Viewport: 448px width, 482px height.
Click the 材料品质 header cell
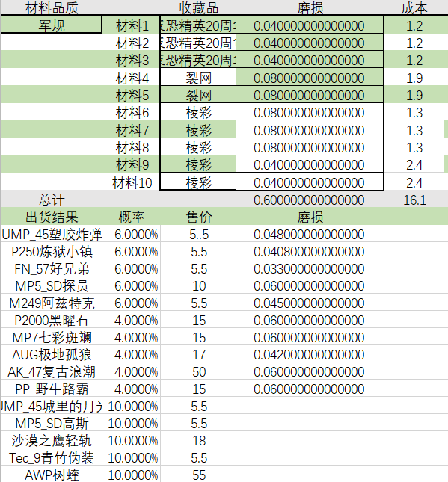(51, 8)
